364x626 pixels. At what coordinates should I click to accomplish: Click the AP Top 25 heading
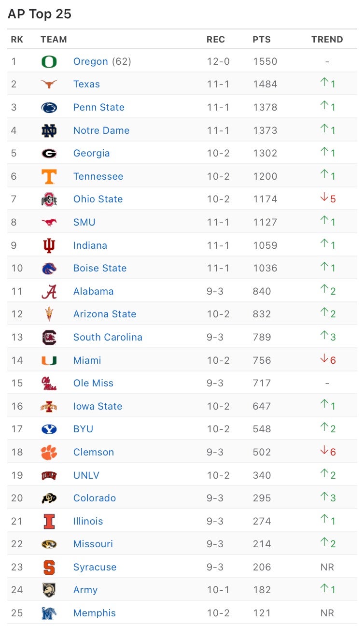pyautogui.click(x=40, y=14)
